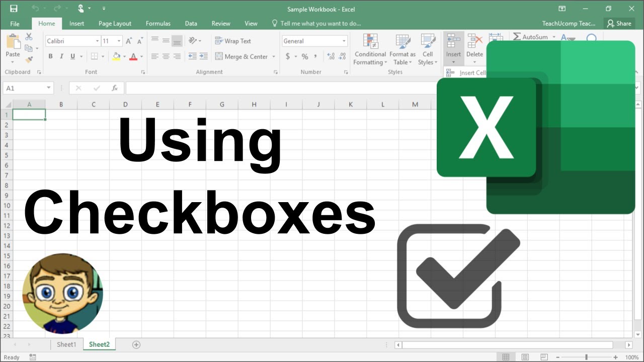
Task: Click inside the formula bar
Action: tap(282, 88)
